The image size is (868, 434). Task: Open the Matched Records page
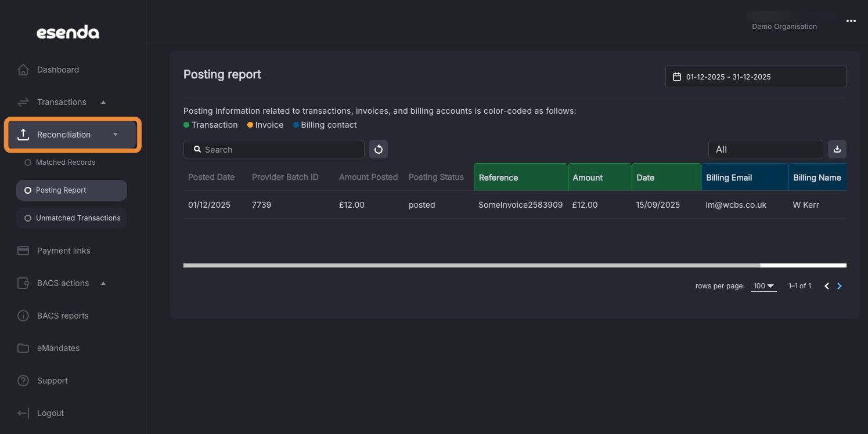click(66, 162)
